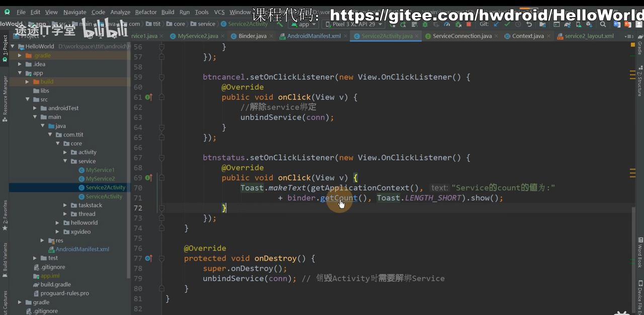
Task: Toggle the 1: Project tool window stripe
Action: tap(5, 48)
